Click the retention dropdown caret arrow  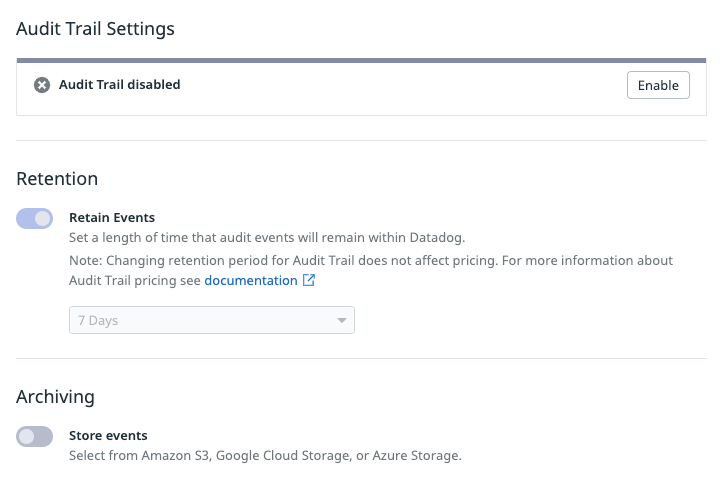coord(341,321)
